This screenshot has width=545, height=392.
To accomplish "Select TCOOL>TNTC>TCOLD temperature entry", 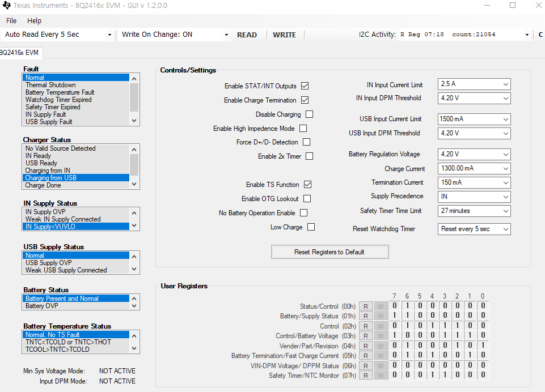I will [76, 350].
